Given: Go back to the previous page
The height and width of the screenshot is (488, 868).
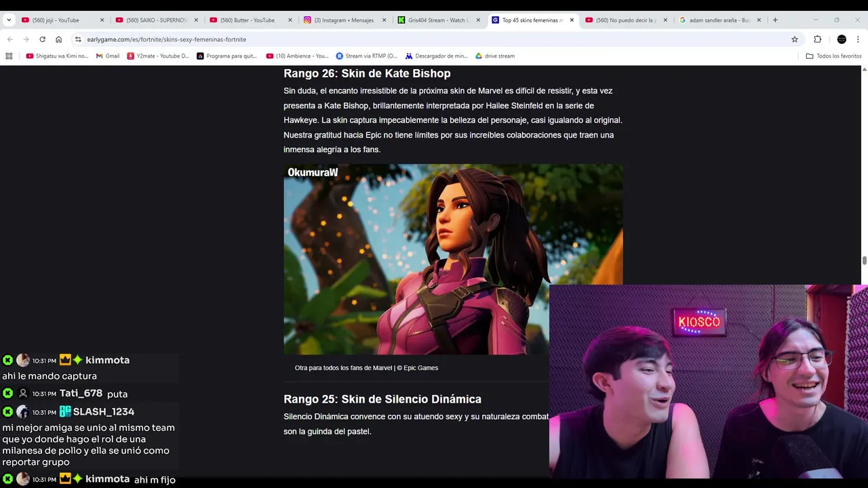Looking at the screenshot, I should tap(9, 39).
